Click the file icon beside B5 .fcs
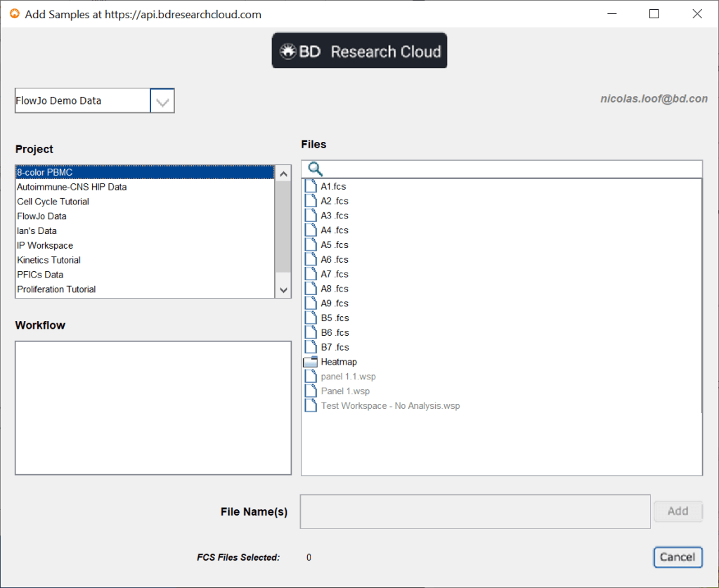 [310, 318]
